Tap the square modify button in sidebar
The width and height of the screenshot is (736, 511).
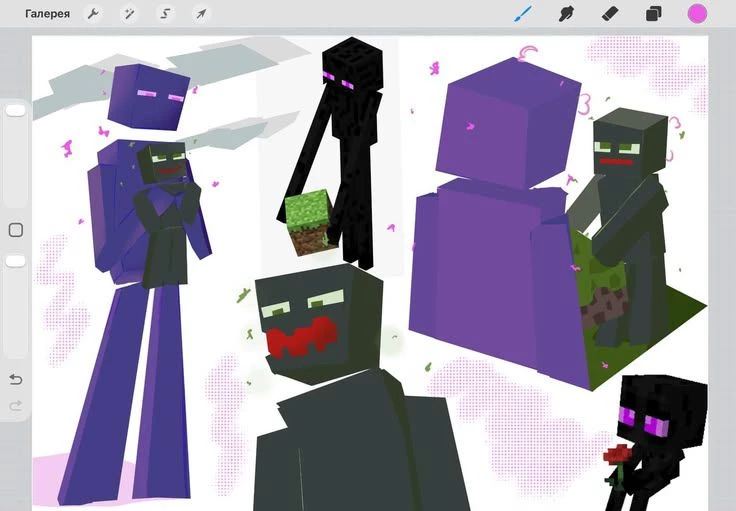[x=16, y=230]
